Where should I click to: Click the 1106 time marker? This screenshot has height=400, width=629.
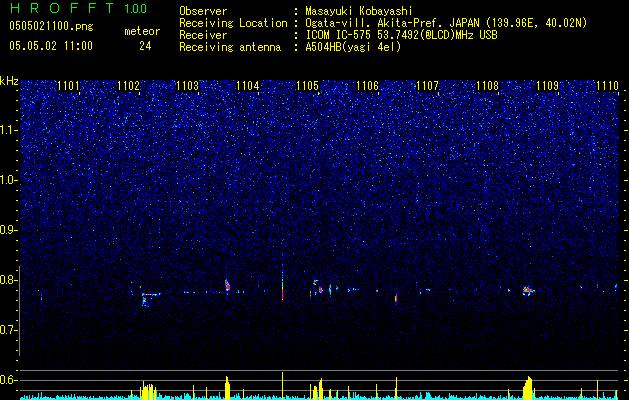point(367,85)
